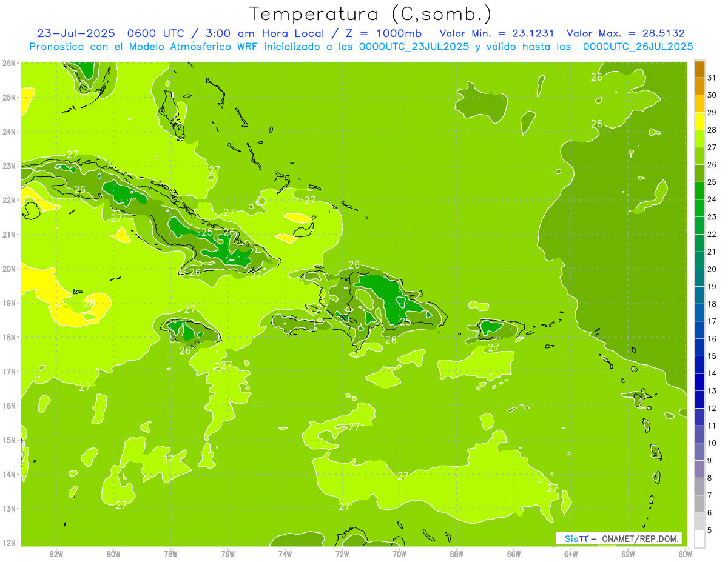Pick the yellow legend swatch between 28 and 29
This screenshot has width=728, height=562.
pyautogui.click(x=699, y=121)
